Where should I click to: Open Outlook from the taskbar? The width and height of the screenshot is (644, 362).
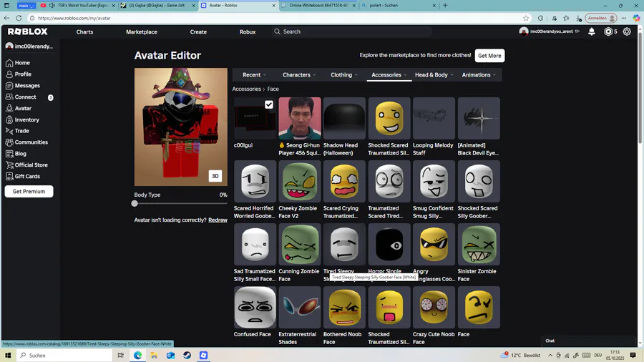pyautogui.click(x=170, y=355)
